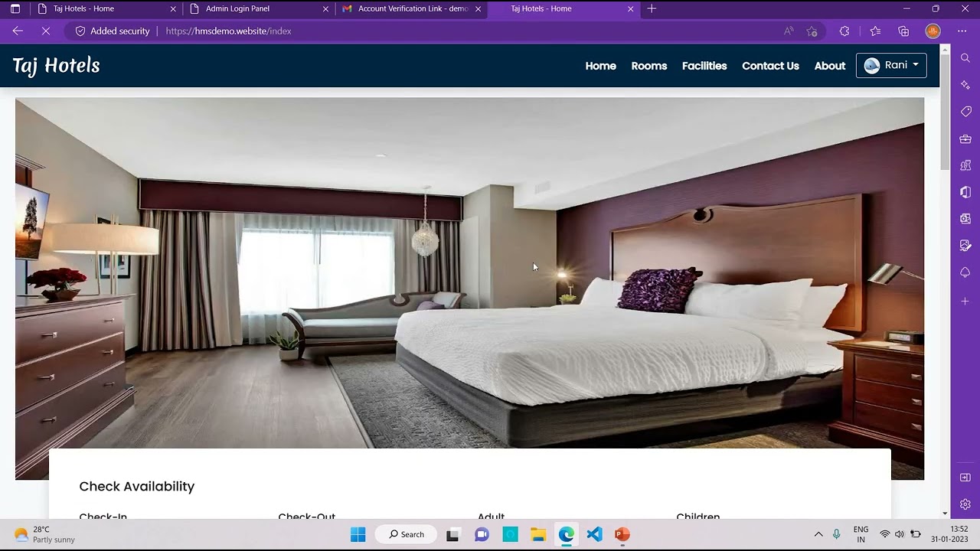Open the ENG IN language switcher
This screenshot has width=980, height=551.
pyautogui.click(x=861, y=534)
